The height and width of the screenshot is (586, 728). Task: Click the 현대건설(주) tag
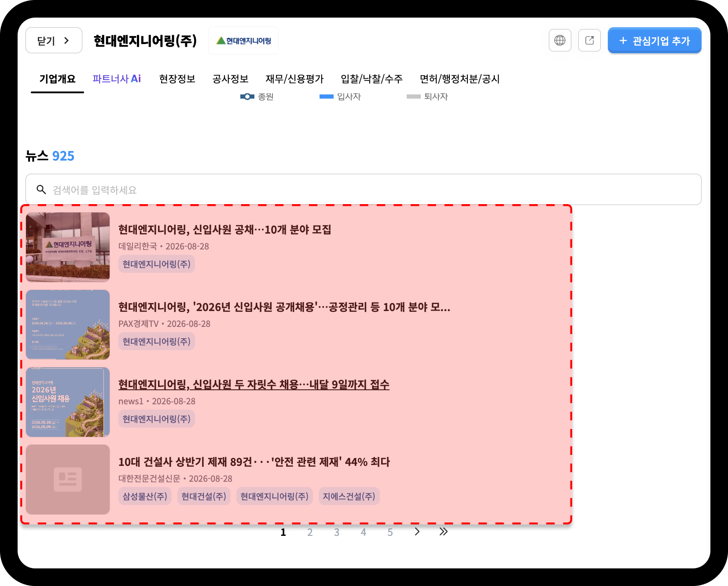coord(204,496)
